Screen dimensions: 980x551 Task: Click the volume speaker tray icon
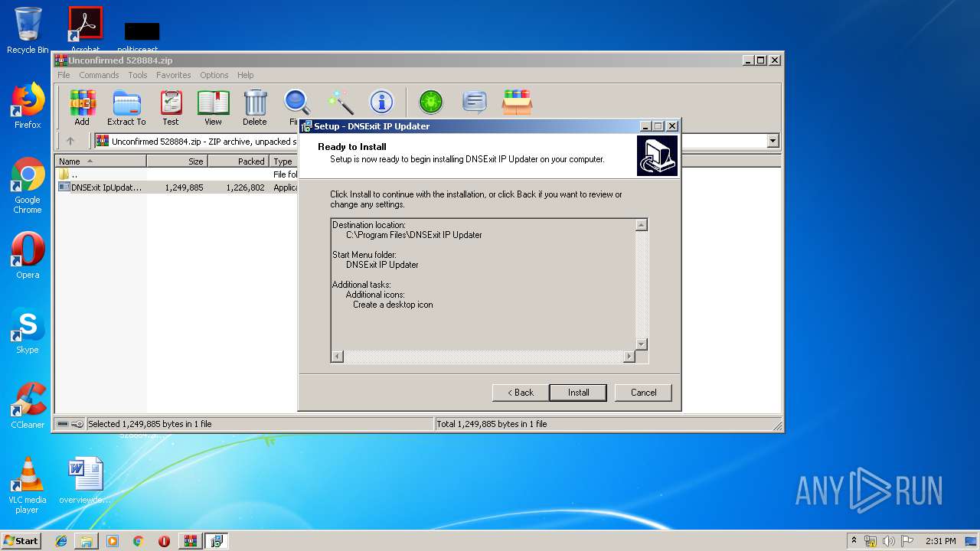tap(889, 541)
